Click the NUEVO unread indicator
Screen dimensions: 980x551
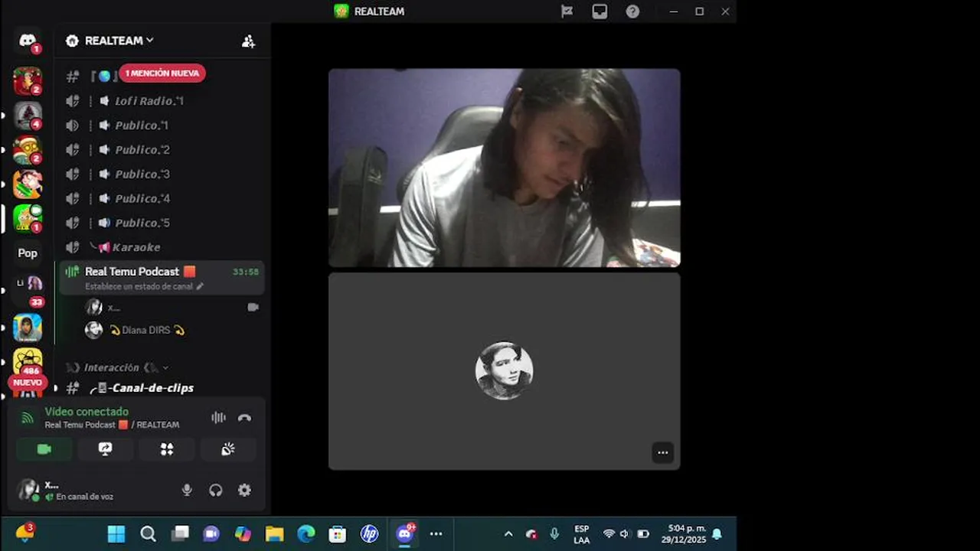coord(28,383)
